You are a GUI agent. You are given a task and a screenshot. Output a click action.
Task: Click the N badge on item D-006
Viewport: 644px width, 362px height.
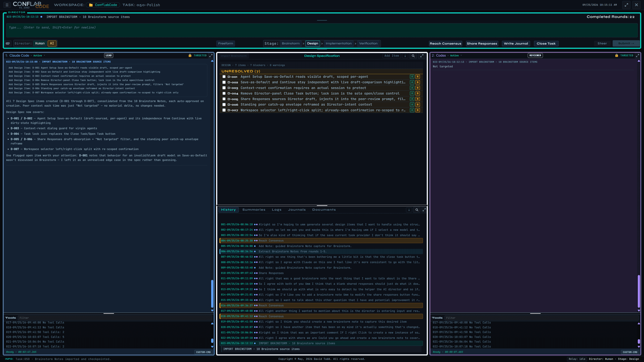417,105
